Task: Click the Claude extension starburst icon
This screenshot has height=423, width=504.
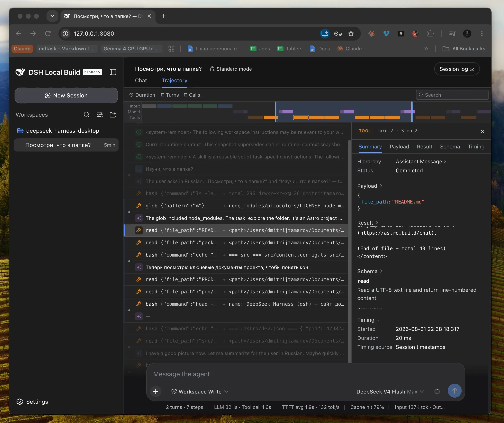Action: point(371,34)
